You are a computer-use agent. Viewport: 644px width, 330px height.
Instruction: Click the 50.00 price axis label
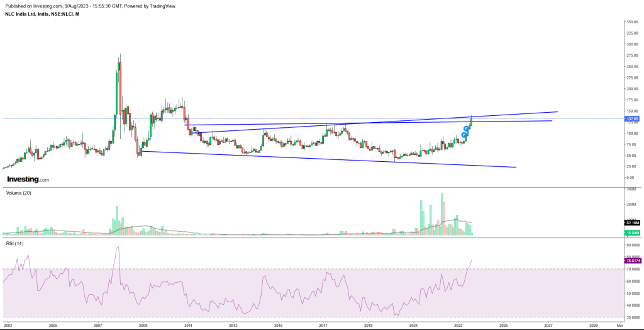tap(633, 156)
